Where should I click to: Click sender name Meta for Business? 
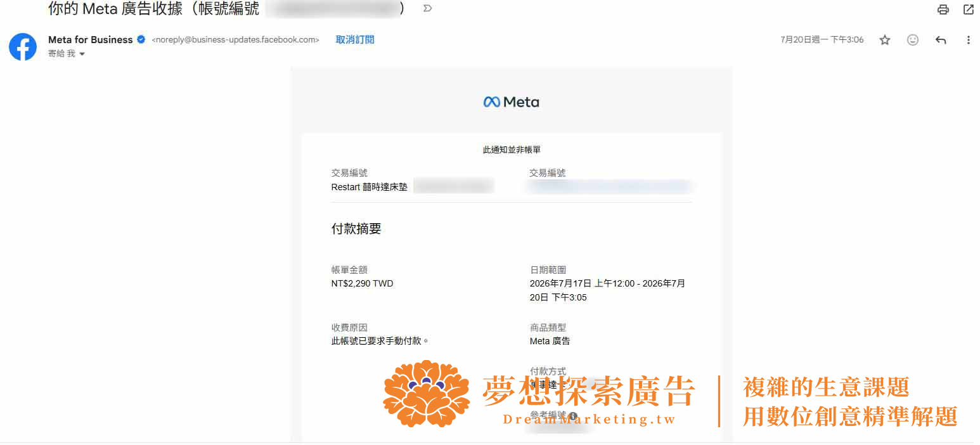coord(91,39)
